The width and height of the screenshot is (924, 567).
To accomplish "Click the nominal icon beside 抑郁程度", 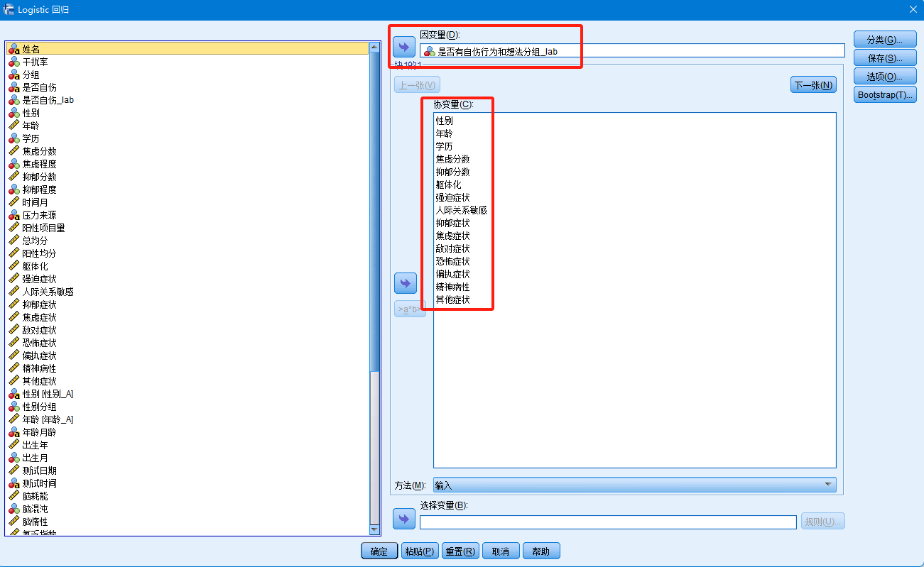I will [13, 189].
